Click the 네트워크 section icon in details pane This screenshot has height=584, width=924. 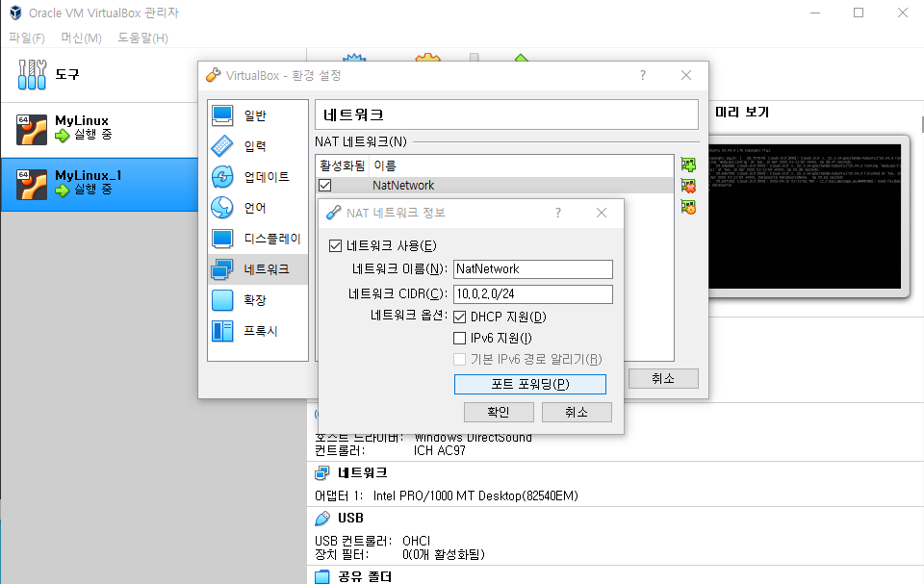pyautogui.click(x=322, y=472)
